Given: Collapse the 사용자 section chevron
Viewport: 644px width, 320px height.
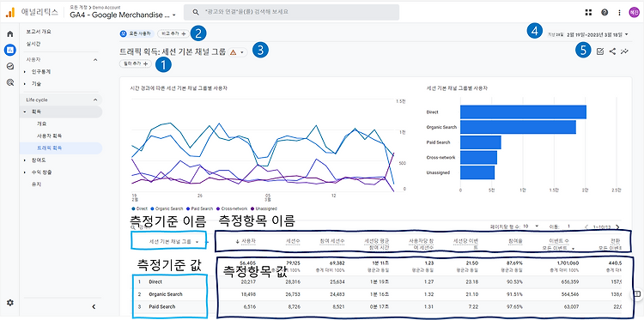Looking at the screenshot, I should 95,60.
